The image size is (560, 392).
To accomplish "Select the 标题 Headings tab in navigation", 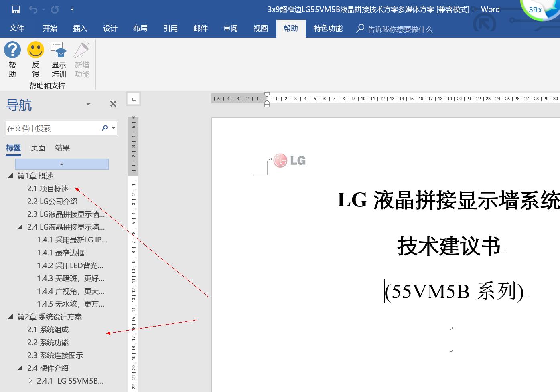I will point(14,148).
